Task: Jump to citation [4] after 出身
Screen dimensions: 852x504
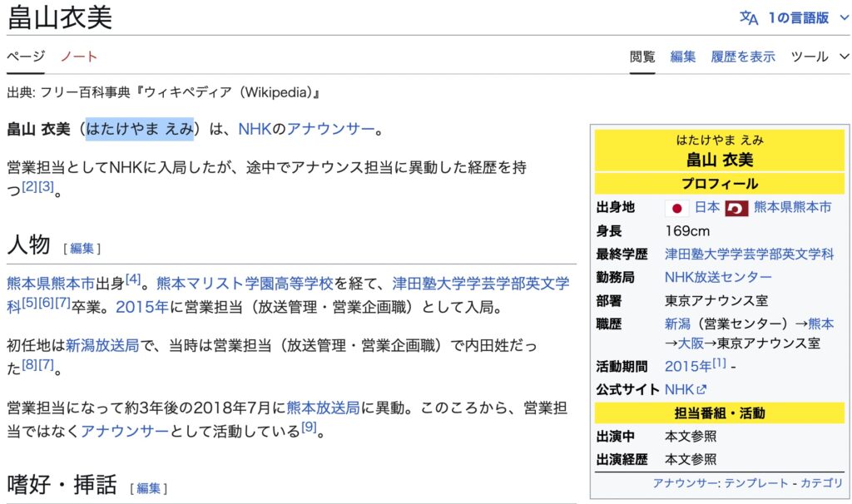Action: [133, 279]
